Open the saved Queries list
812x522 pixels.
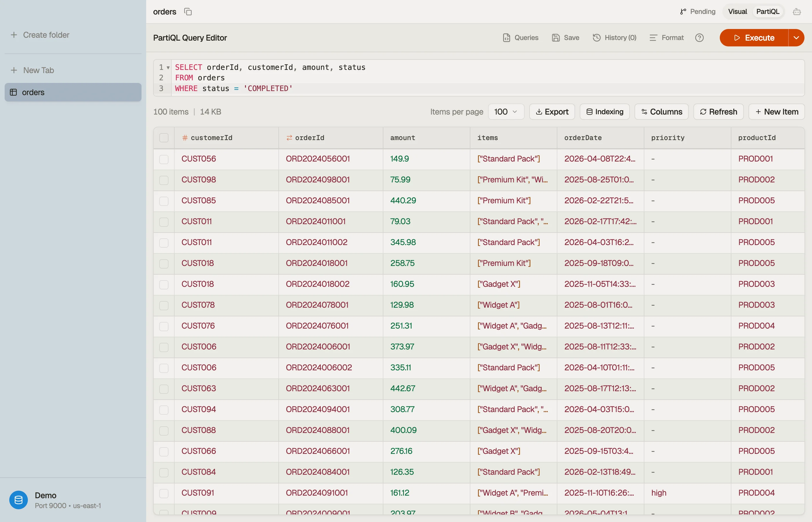(521, 38)
